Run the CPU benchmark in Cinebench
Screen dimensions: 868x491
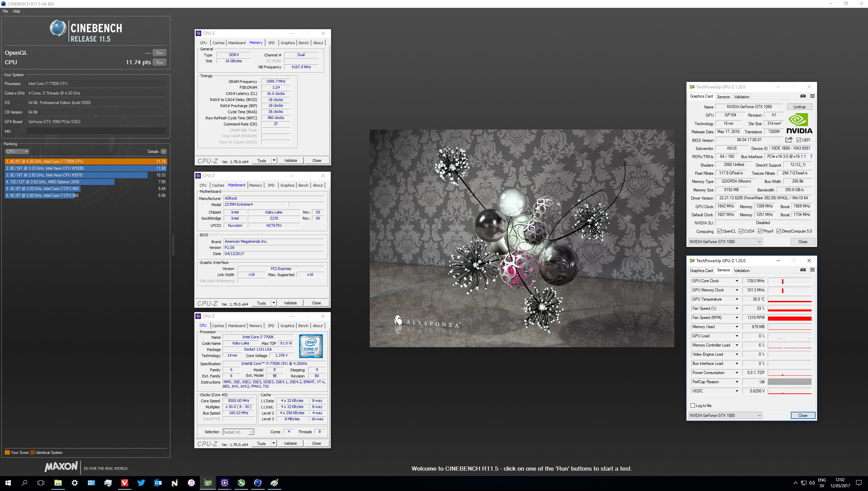coord(160,63)
